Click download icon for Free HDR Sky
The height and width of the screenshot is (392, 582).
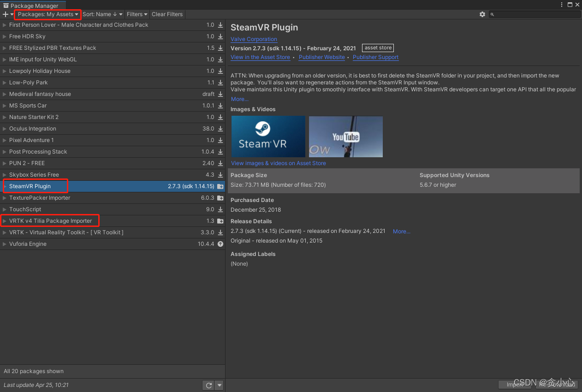(x=220, y=36)
